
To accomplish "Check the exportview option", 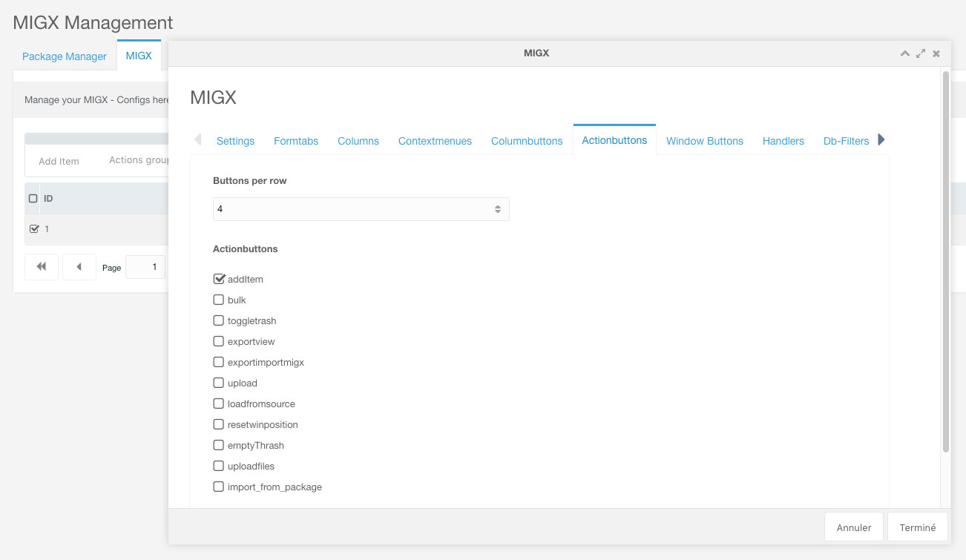I will (x=219, y=341).
